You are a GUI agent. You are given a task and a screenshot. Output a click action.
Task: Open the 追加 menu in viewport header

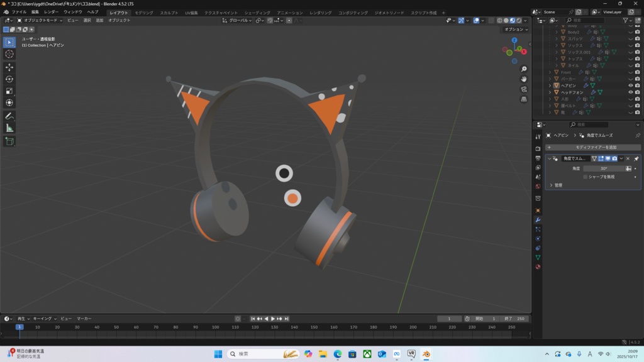click(x=99, y=21)
